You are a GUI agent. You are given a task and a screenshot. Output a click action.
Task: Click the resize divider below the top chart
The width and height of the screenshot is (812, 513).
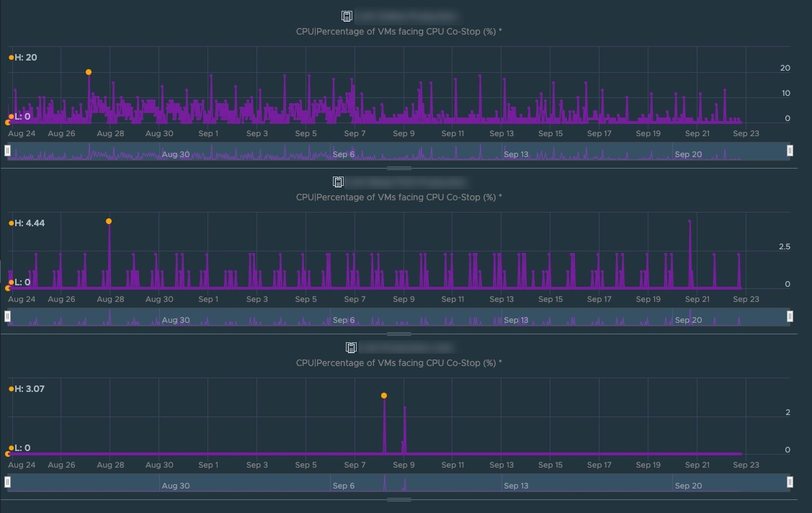pyautogui.click(x=398, y=169)
